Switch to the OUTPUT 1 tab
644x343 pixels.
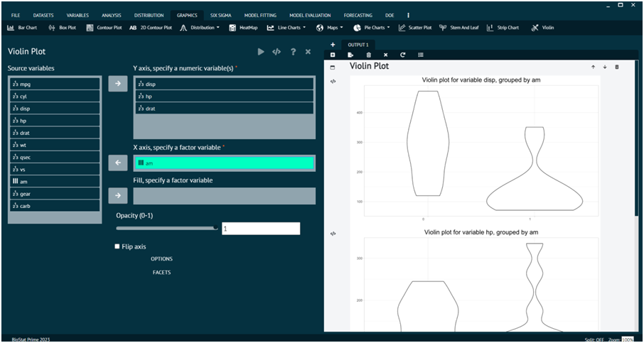click(358, 45)
